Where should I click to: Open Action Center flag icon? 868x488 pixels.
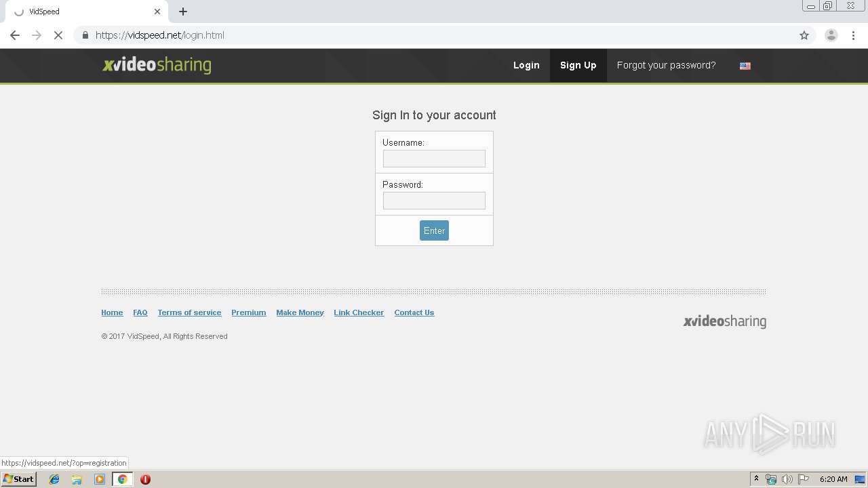click(x=804, y=479)
